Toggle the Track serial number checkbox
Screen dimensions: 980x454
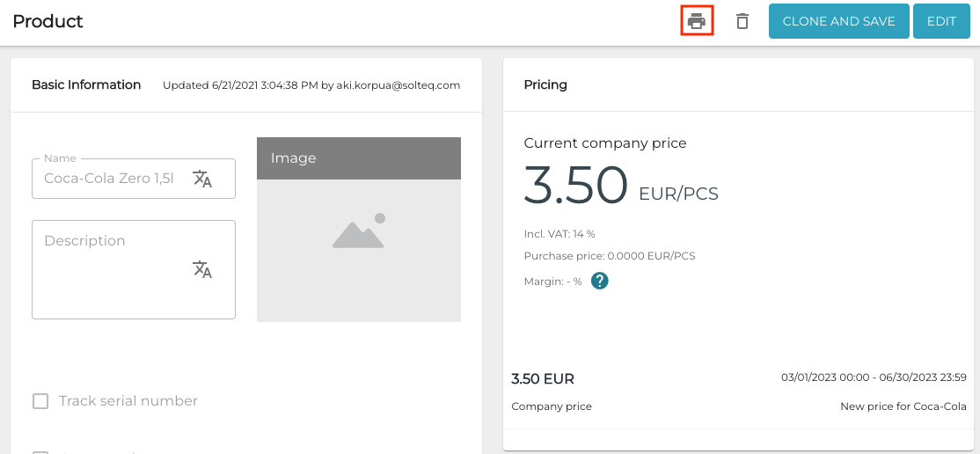40,401
